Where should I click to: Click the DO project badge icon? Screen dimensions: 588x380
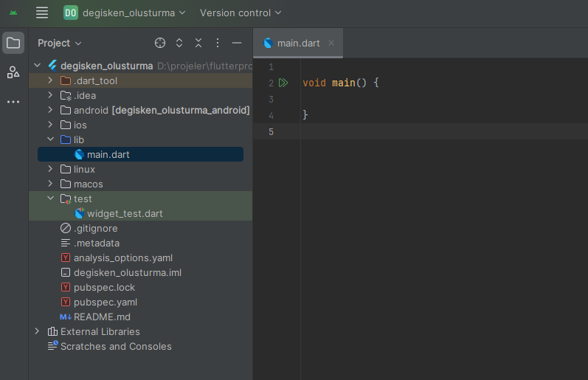(71, 13)
